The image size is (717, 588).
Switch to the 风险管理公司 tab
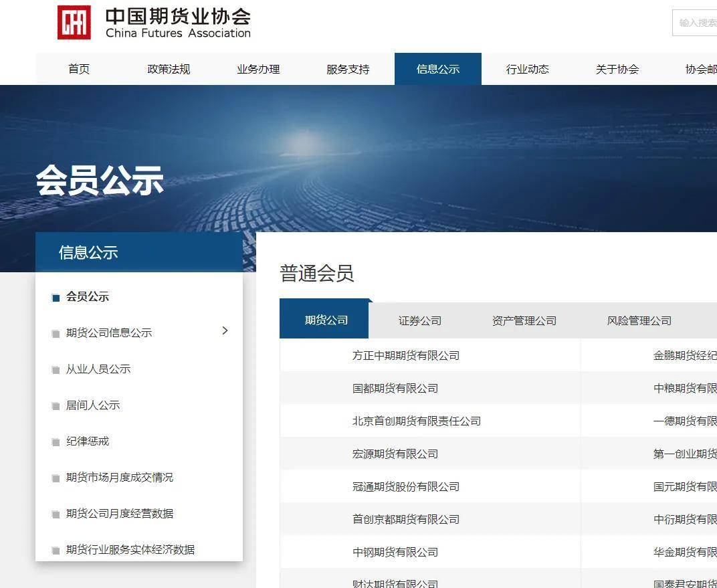[639, 320]
